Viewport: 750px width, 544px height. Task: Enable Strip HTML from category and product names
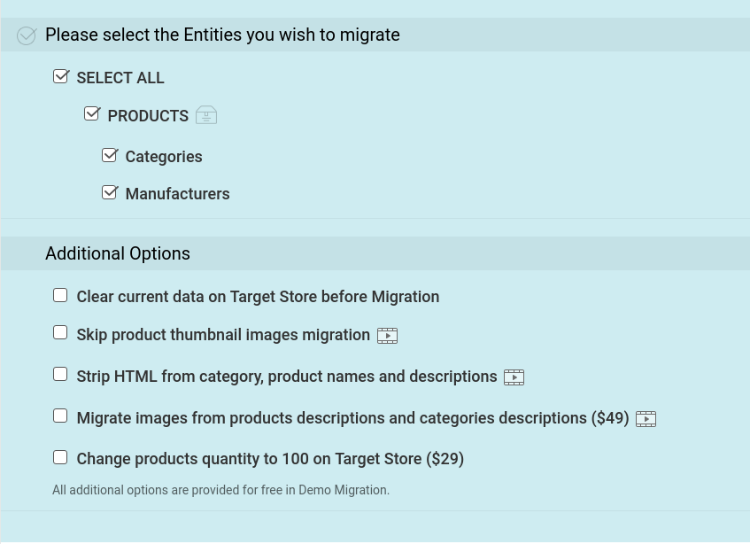click(60, 374)
